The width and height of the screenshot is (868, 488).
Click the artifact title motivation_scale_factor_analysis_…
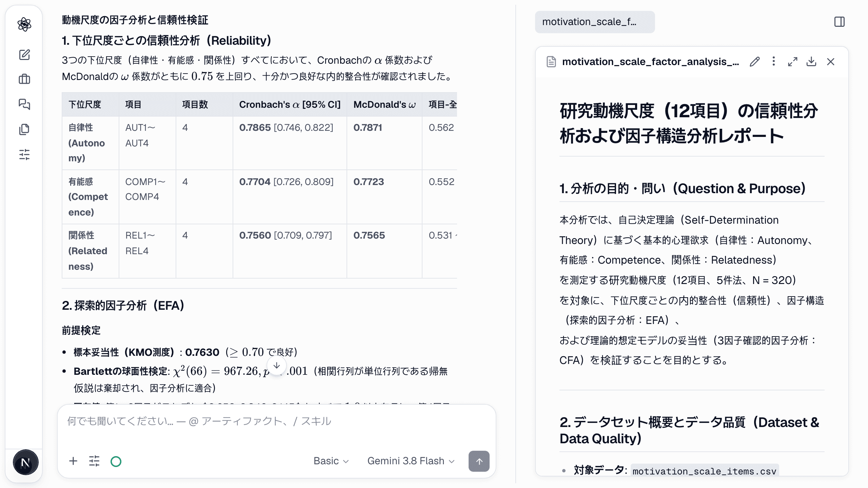coord(650,62)
